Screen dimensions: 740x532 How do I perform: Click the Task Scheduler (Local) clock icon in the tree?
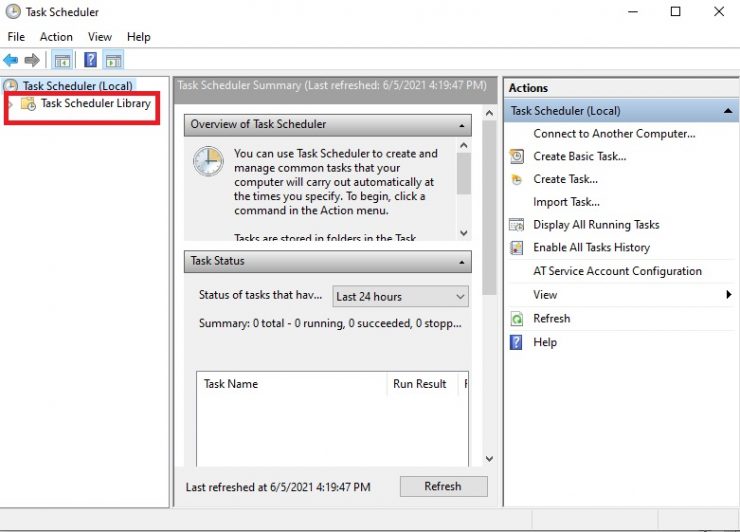[11, 86]
